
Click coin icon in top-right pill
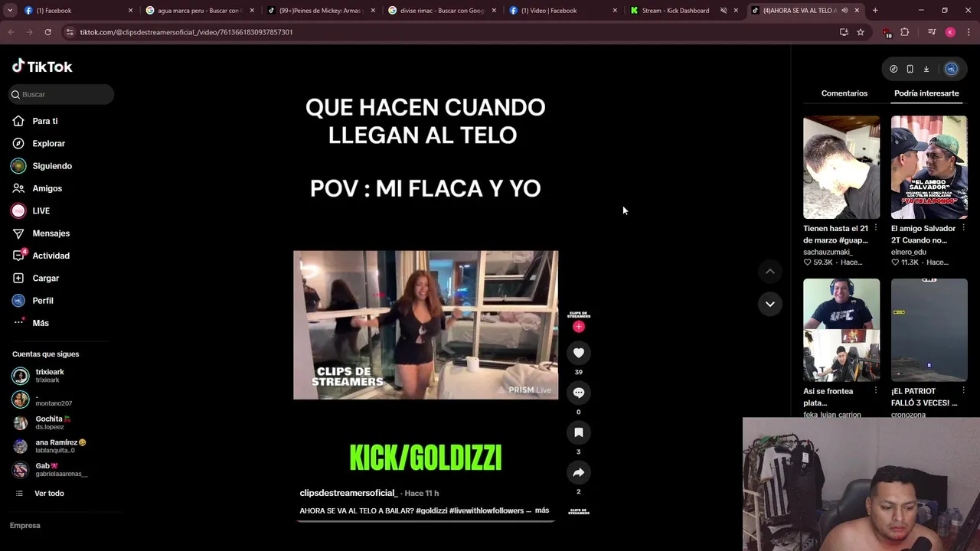click(x=893, y=69)
